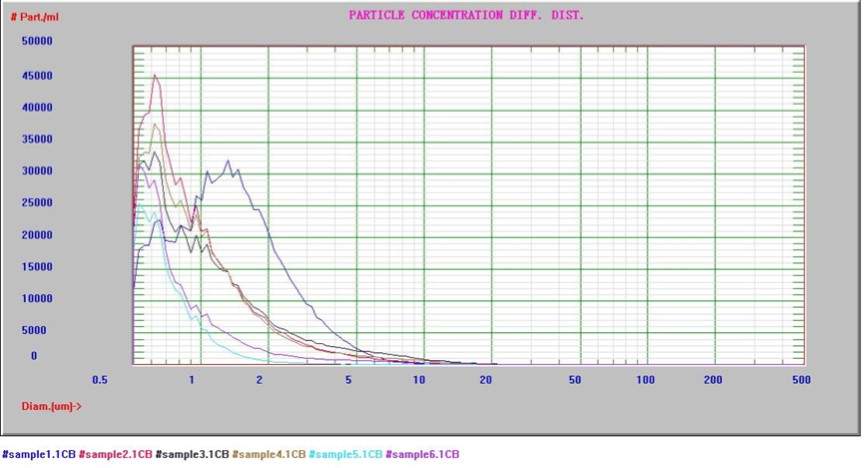Select the #sample4.1CB legend entry
This screenshot has width=864, height=468.
[x=268, y=454]
